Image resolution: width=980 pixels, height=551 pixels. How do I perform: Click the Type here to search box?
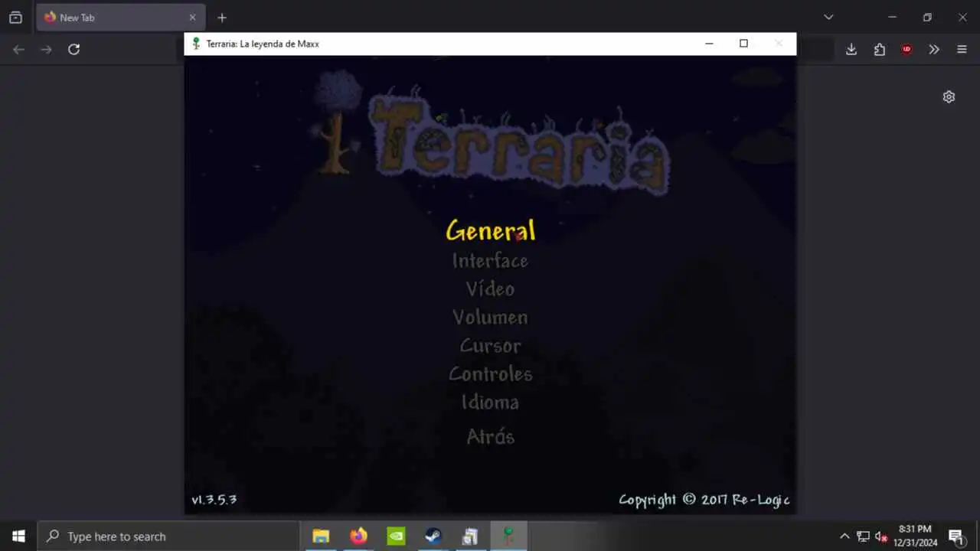[168, 536]
